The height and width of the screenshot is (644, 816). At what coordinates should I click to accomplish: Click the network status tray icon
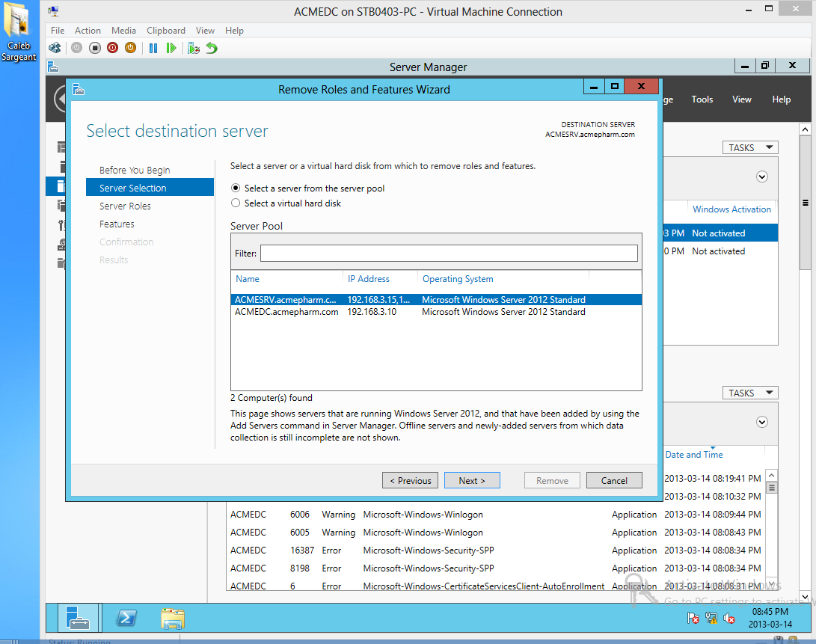(x=711, y=618)
